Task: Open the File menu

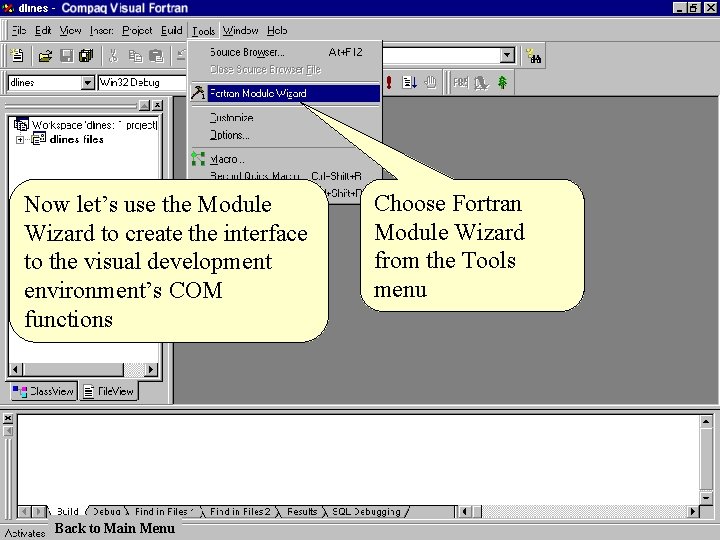Action: 18,30
